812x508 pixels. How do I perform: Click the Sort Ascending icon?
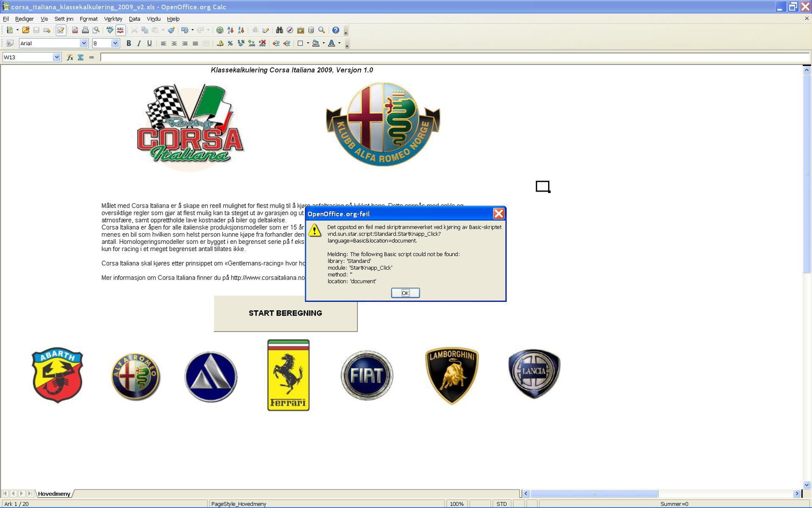(x=230, y=30)
